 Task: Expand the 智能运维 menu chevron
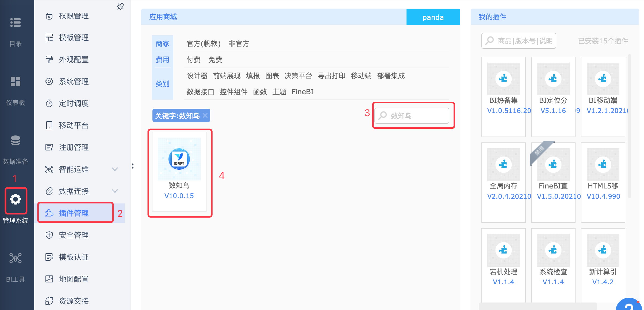(115, 169)
